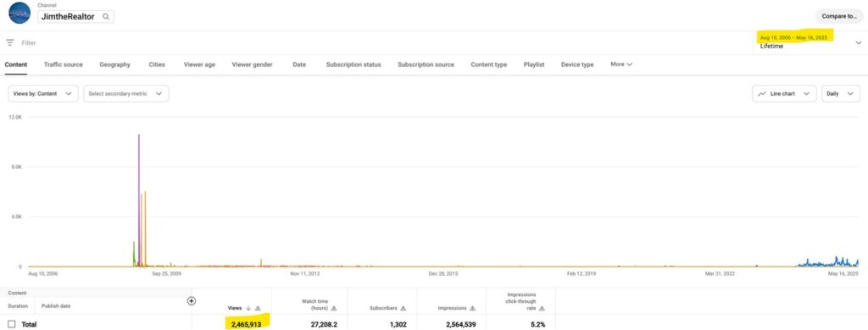Click the warning icon beside Impressions column
Image resolution: width=868 pixels, height=330 pixels.
click(x=472, y=309)
